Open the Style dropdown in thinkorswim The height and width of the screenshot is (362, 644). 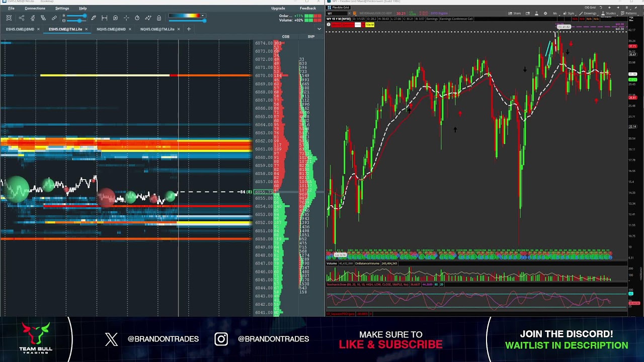(x=569, y=13)
